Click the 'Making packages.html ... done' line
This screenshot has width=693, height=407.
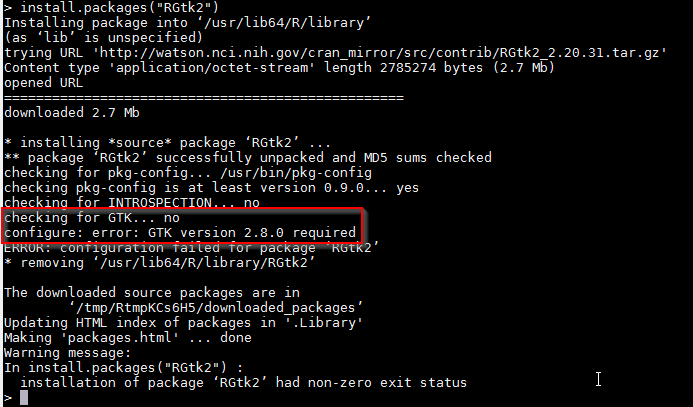pyautogui.click(x=128, y=338)
